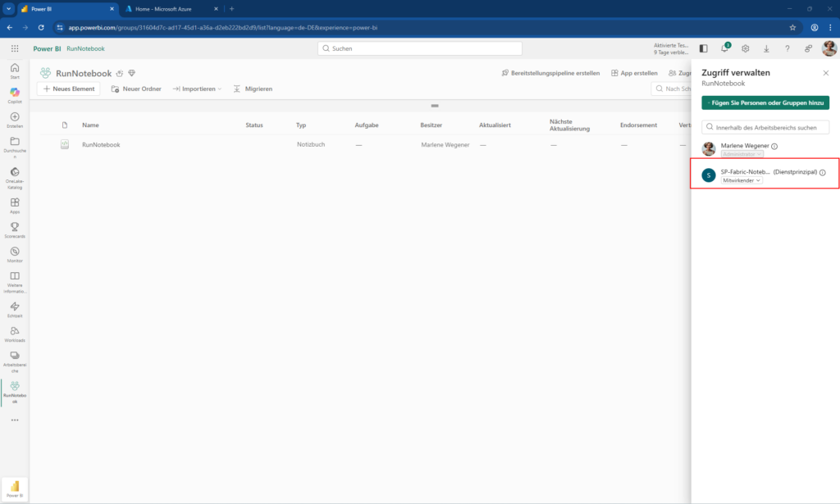Click the workspace member search field

765,127
